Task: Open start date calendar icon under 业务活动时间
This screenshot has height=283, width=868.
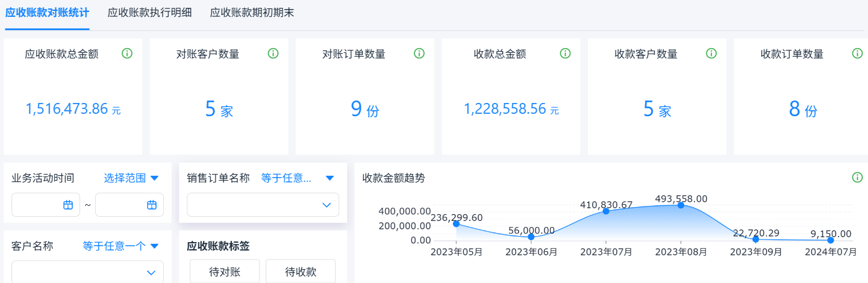Action: click(68, 205)
